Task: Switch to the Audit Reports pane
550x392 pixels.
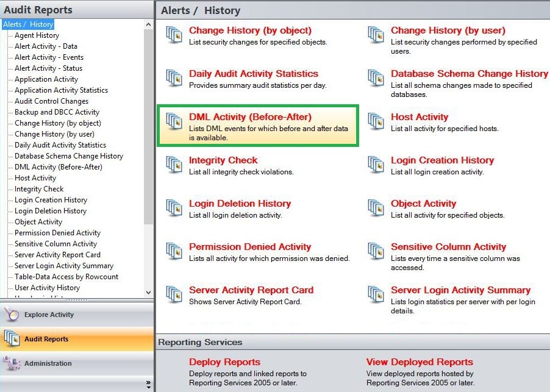Action: point(46,339)
